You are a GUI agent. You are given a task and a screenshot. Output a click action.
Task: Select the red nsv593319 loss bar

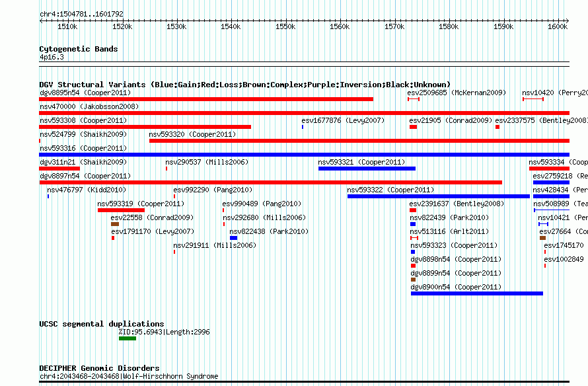(x=121, y=210)
